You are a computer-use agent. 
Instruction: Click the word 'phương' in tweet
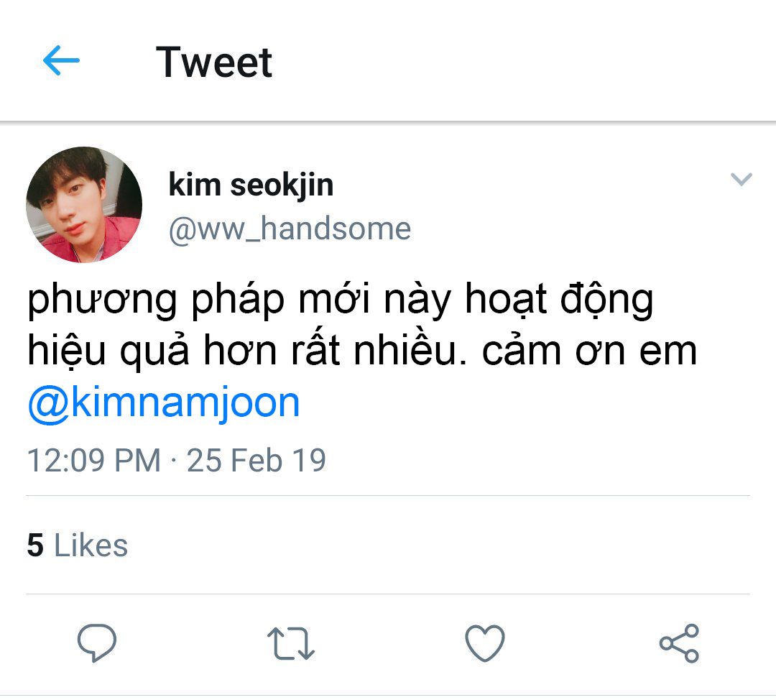tap(102, 300)
